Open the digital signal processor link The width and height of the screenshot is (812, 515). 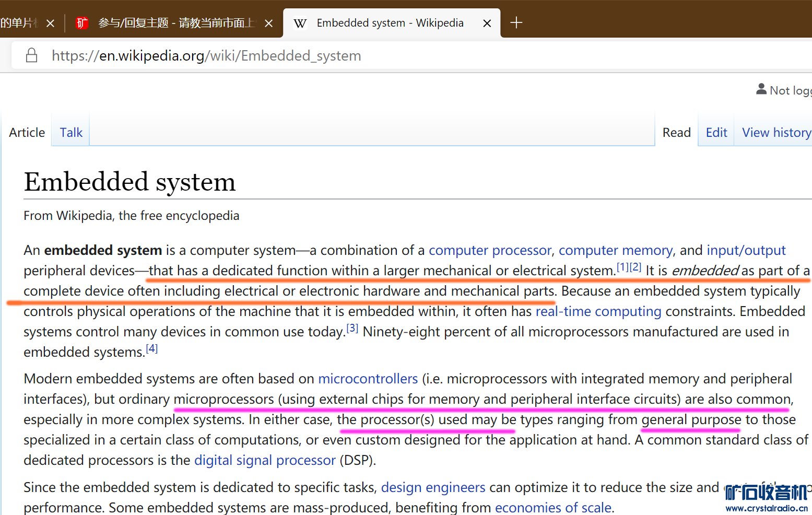[x=265, y=461]
